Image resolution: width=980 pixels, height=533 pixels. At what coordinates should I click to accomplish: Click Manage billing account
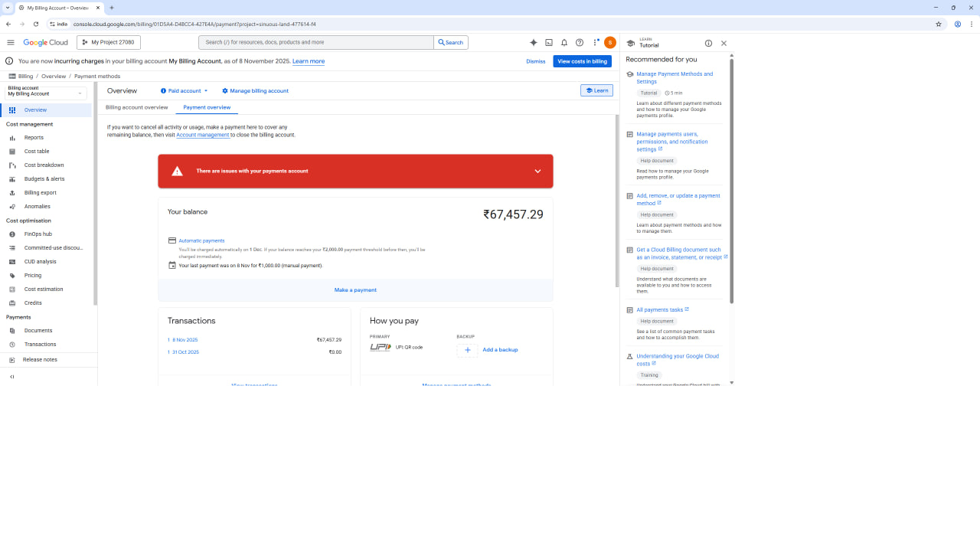click(x=255, y=91)
